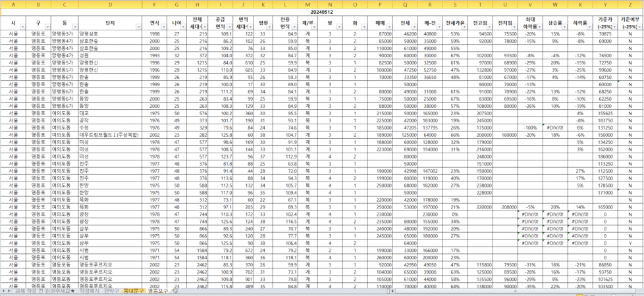Viewport: 644px width, 296px height.
Task: Select the 132800 cell in 전고점 column
Action: pos(480,70)
